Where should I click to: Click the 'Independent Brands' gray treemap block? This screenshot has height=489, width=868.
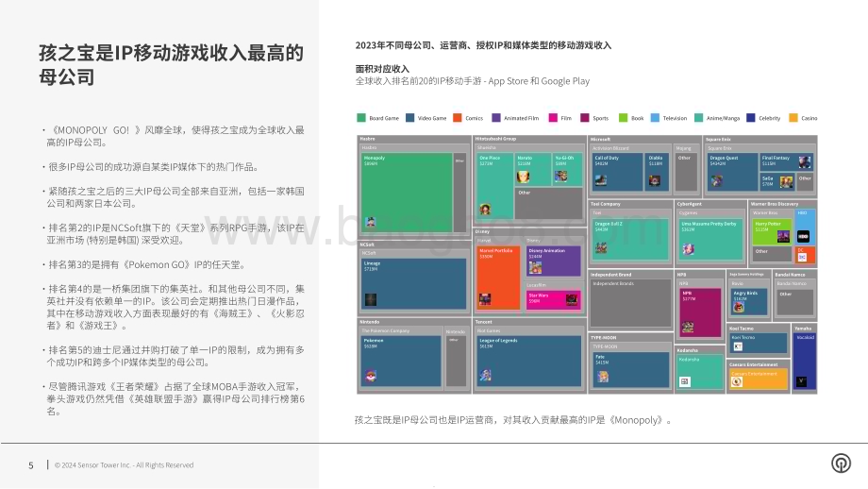click(630, 302)
